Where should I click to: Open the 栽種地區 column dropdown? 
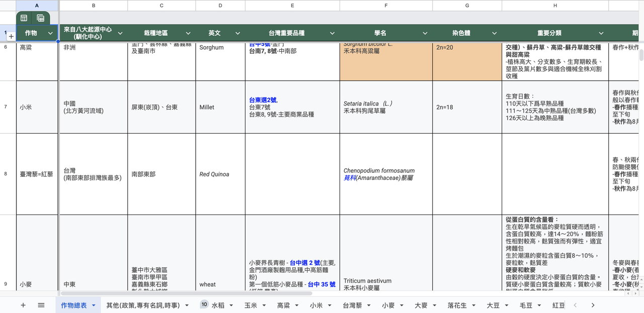point(188,33)
